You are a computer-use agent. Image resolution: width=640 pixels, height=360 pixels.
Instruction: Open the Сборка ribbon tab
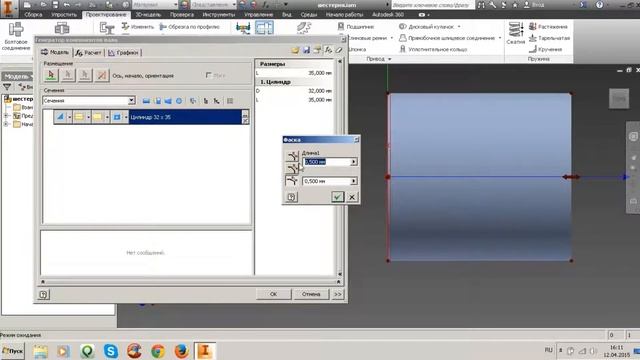(33, 14)
